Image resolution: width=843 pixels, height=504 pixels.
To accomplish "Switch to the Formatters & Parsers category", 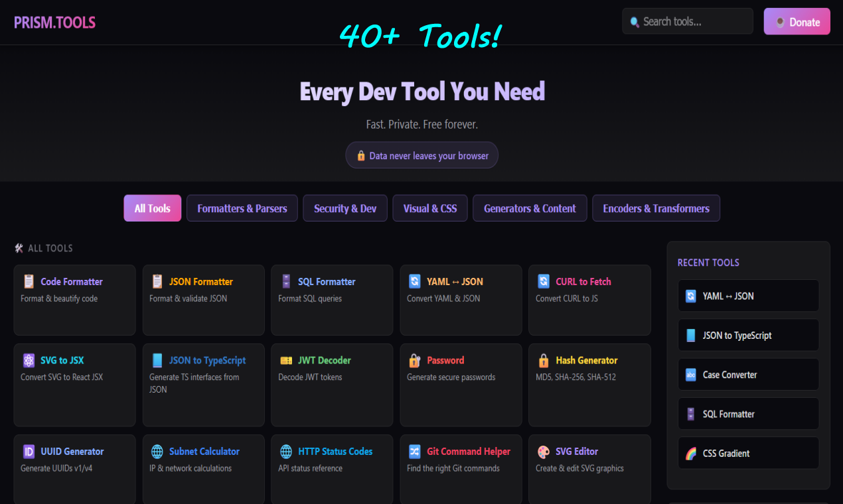I will pos(242,208).
